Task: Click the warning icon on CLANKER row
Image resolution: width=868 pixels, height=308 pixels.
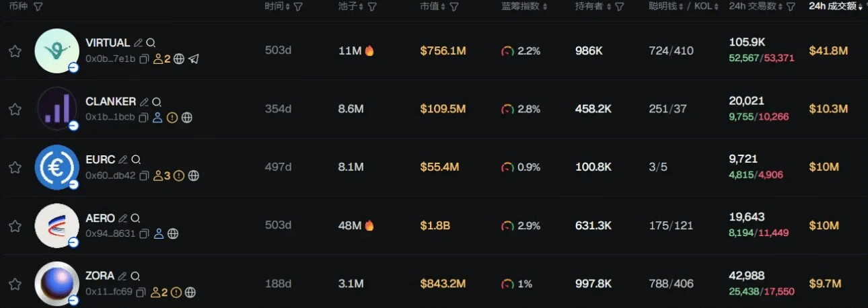Action: click(x=172, y=118)
